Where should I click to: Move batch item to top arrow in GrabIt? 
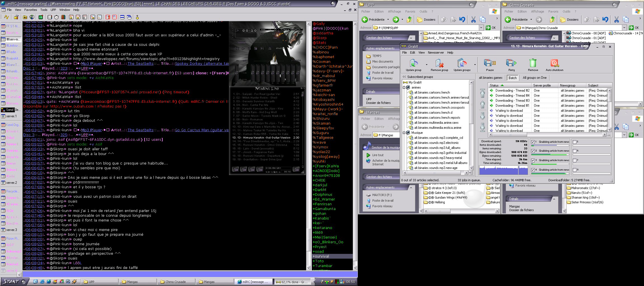[483, 93]
